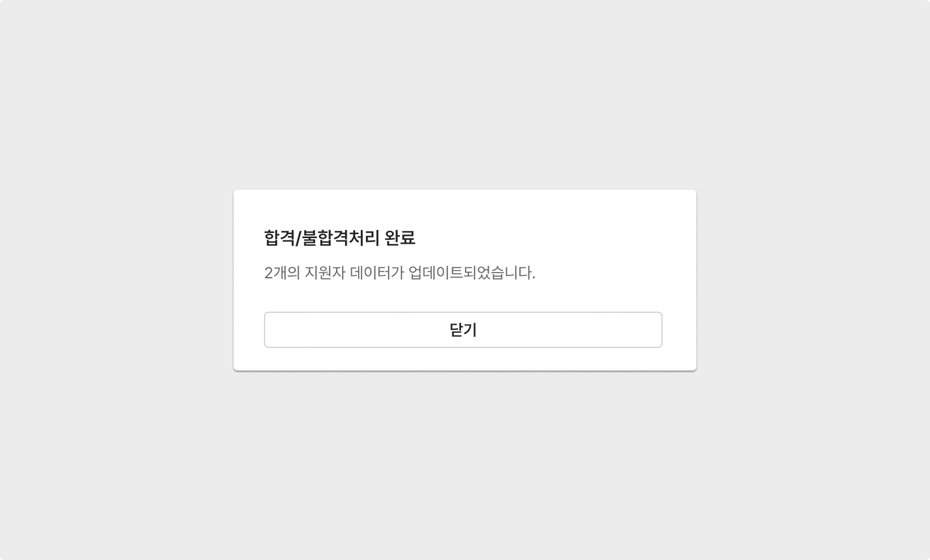Click the dimmed area below the dialog
Image resolution: width=930 pixels, height=560 pixels.
pyautogui.click(x=465, y=465)
